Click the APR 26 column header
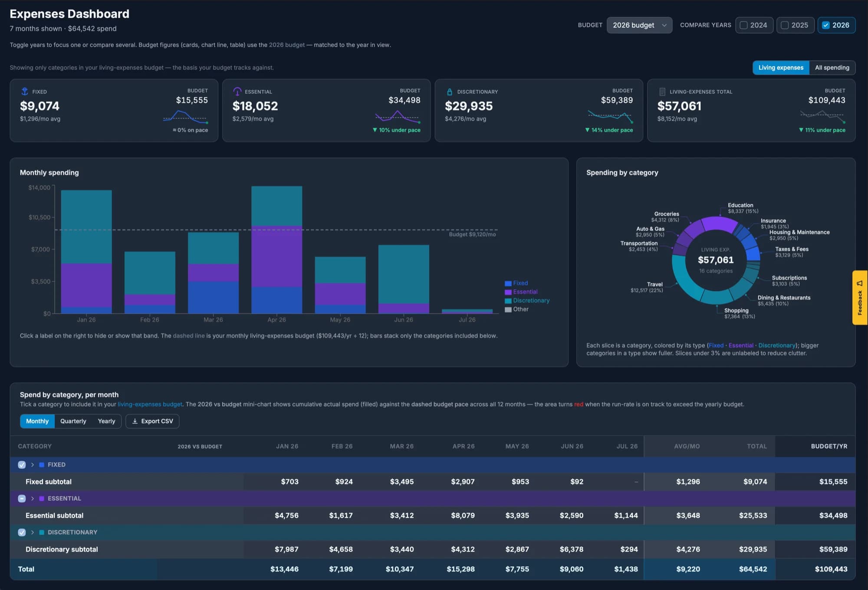The height and width of the screenshot is (590, 868). tap(463, 446)
